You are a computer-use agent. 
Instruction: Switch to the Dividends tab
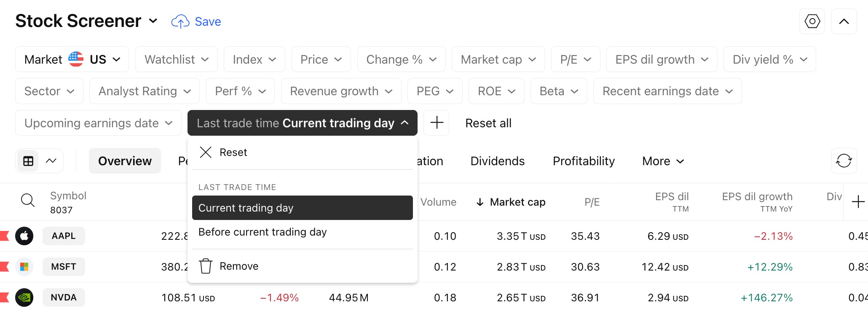[x=497, y=161]
